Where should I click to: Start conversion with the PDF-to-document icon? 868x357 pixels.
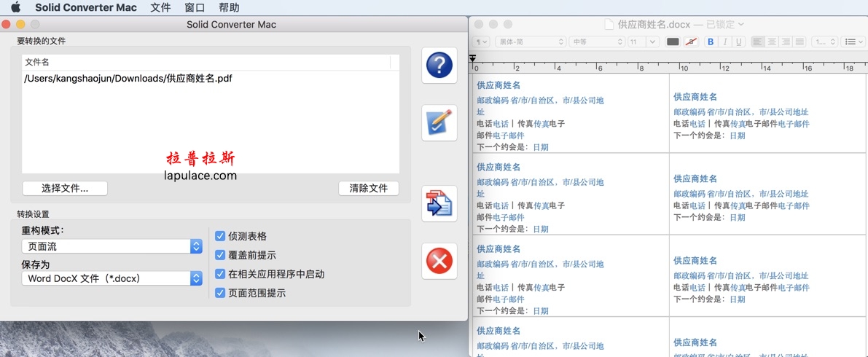click(x=439, y=204)
